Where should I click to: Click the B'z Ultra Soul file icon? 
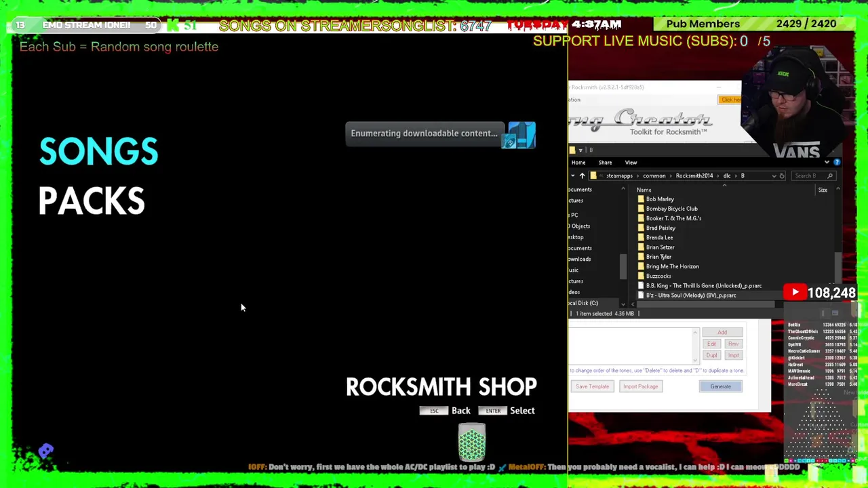(641, 296)
